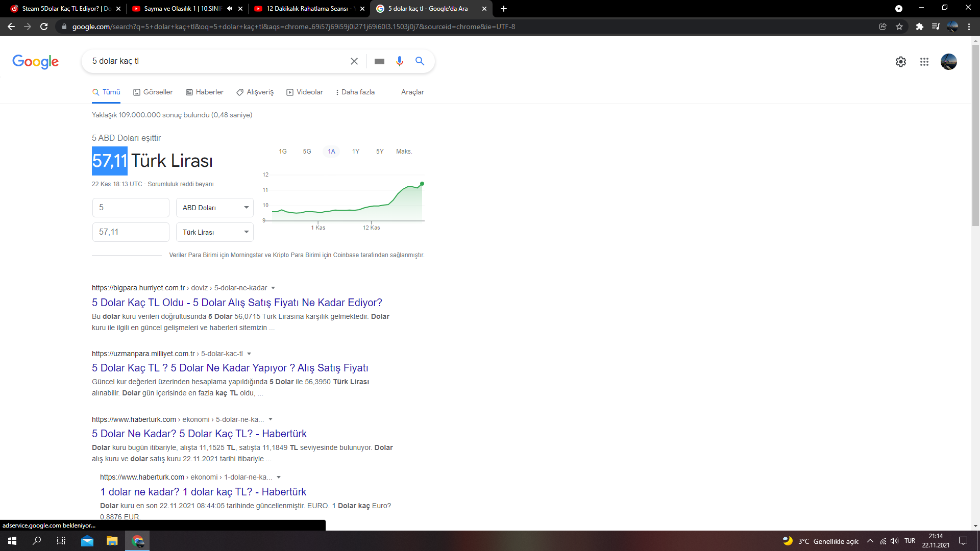Viewport: 980px width, 551px height.
Task: Open Google settings gear
Action: tap(901, 62)
